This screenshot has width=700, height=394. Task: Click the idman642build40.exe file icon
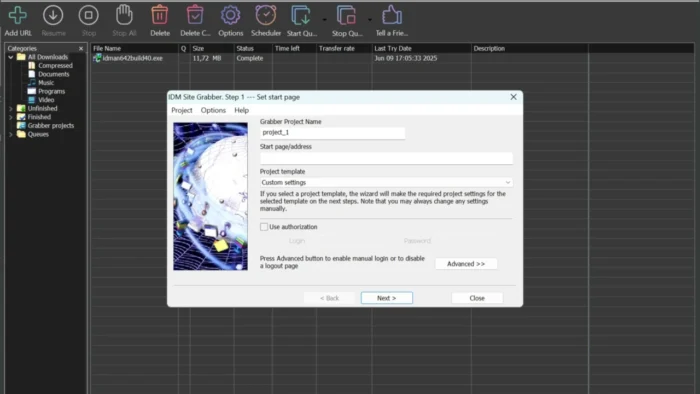point(97,58)
